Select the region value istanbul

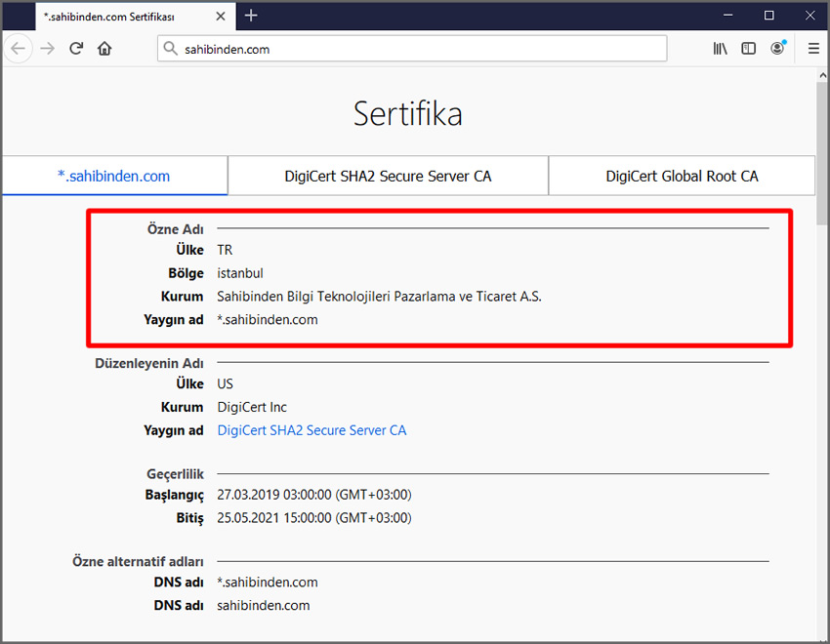[240, 273]
